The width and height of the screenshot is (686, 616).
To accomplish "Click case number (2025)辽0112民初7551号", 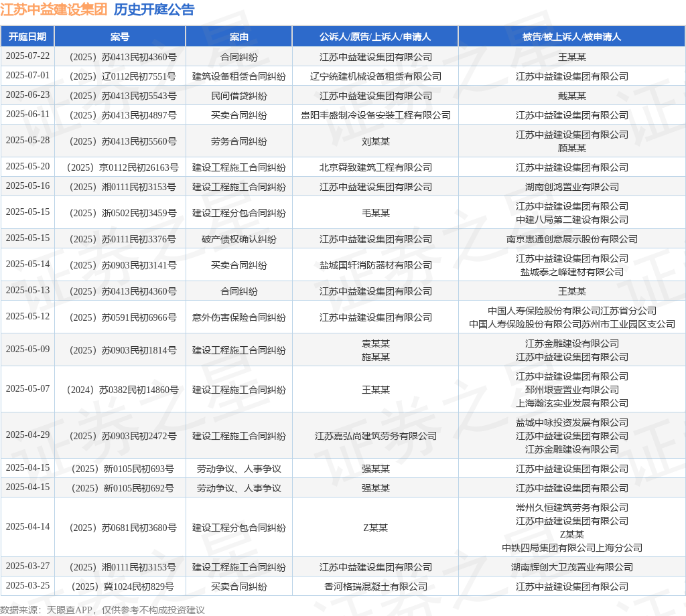I will click(123, 76).
